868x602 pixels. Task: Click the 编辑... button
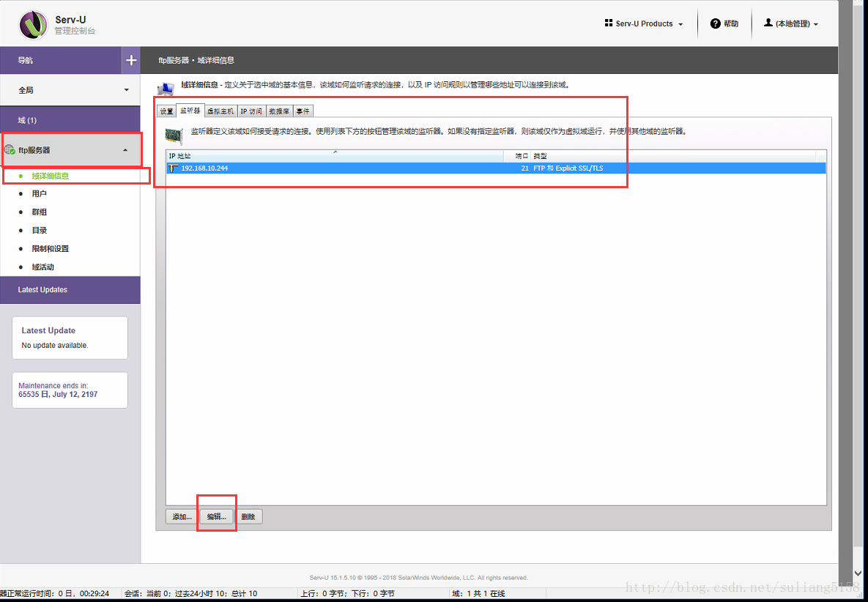216,517
